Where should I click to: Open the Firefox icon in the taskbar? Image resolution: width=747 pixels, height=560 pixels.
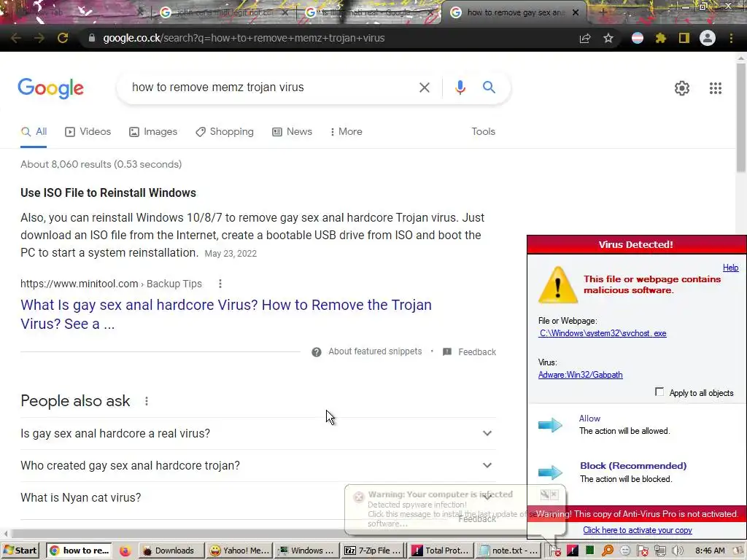(x=125, y=551)
